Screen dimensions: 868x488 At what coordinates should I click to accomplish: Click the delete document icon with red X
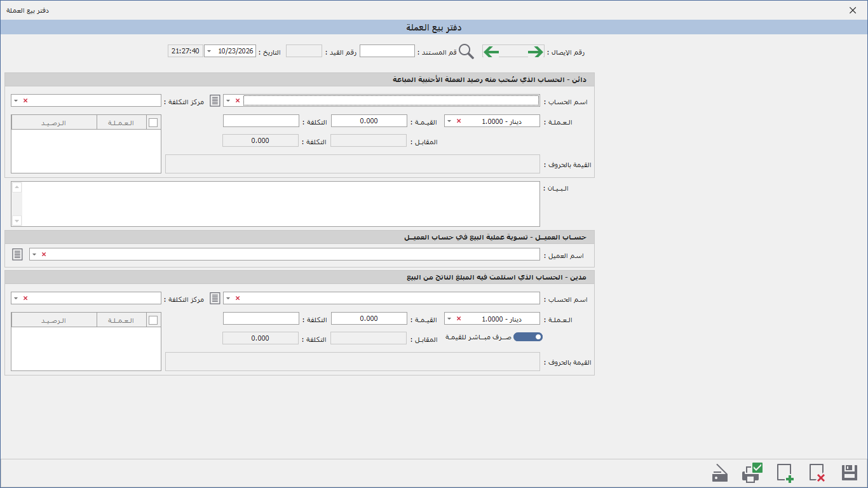(x=817, y=473)
